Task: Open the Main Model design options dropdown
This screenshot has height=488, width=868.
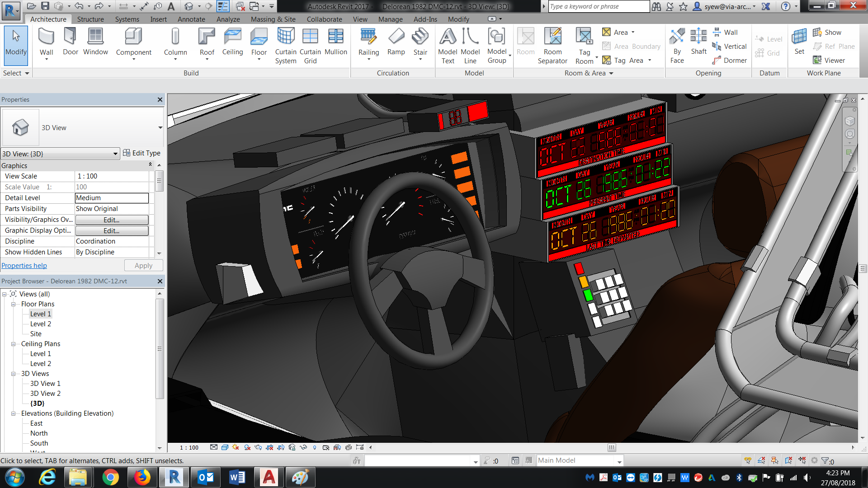Action: (x=619, y=461)
